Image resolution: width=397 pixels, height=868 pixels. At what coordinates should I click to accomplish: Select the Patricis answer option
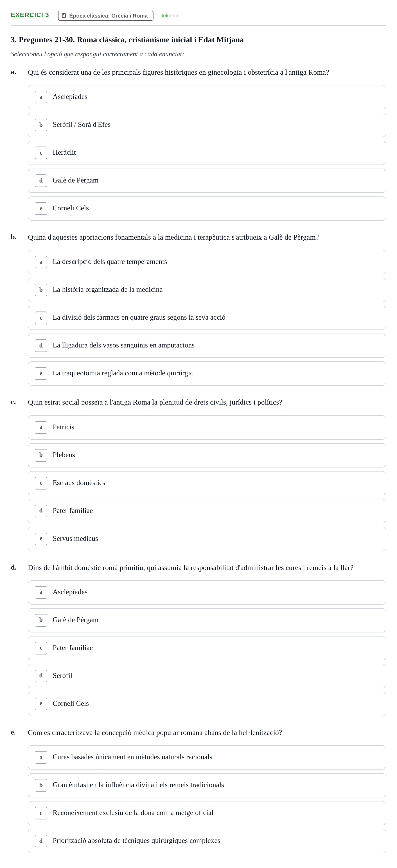[x=207, y=428]
